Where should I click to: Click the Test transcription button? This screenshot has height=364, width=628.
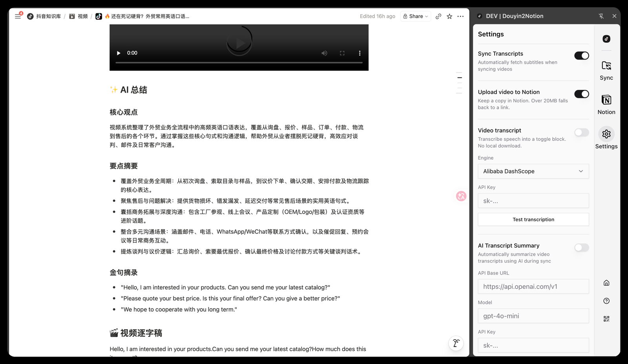click(x=533, y=220)
